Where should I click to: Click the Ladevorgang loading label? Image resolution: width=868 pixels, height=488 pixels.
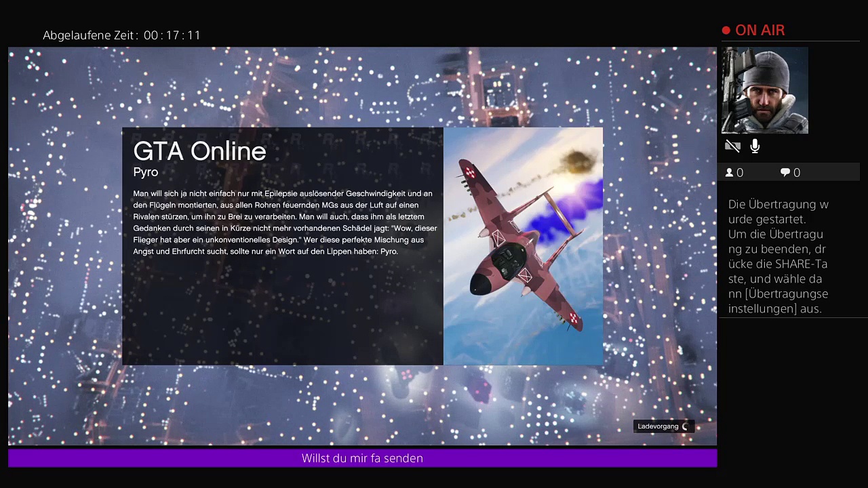pyautogui.click(x=658, y=426)
